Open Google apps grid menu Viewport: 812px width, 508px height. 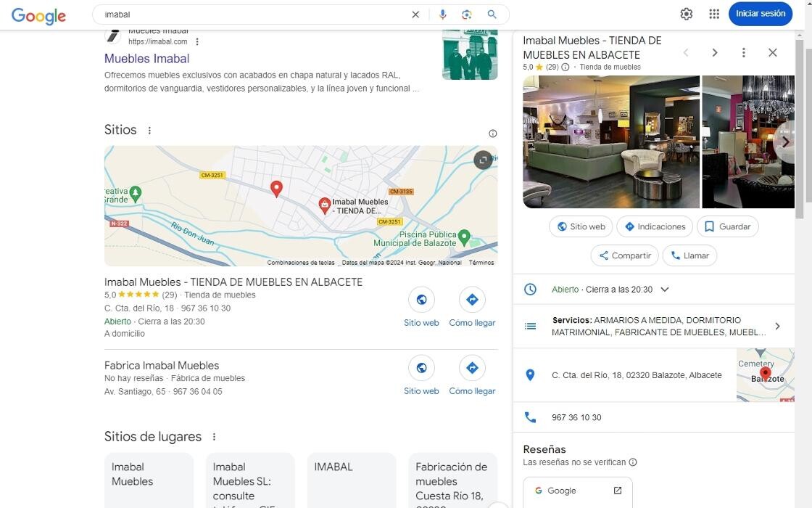(714, 14)
